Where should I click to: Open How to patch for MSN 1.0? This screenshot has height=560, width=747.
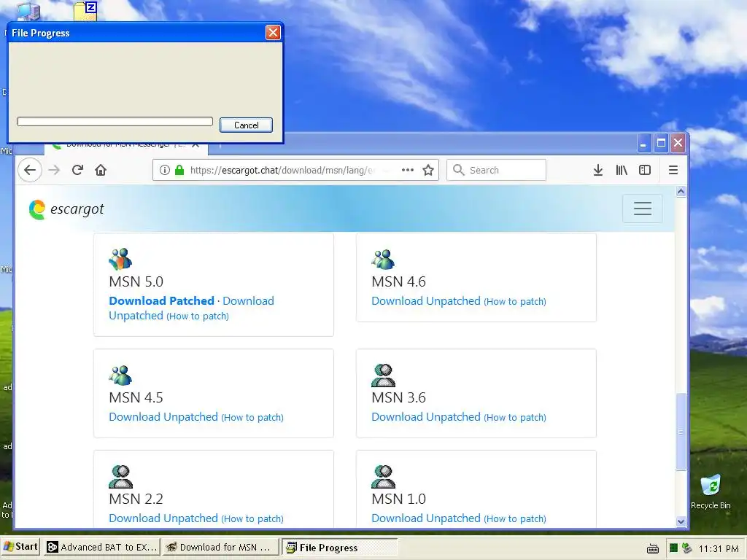click(515, 519)
